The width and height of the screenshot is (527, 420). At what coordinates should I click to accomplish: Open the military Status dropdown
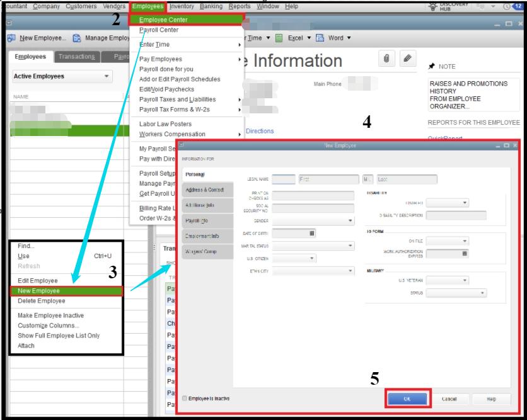click(456, 293)
